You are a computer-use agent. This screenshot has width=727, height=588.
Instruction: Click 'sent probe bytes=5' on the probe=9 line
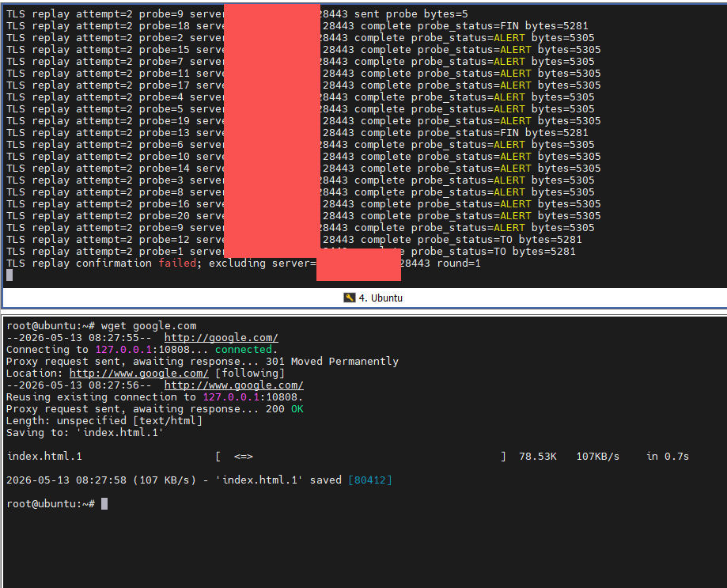[x=411, y=14]
